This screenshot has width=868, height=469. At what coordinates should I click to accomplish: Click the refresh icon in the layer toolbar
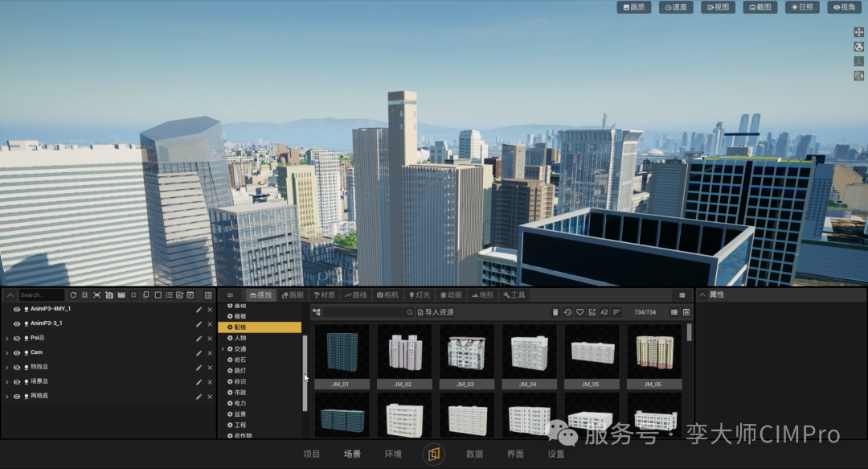click(x=73, y=295)
